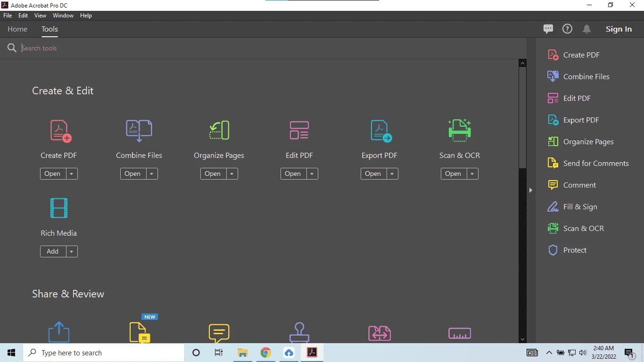The height and width of the screenshot is (362, 644).
Task: Select Combine Files in the right sidebar
Action: 578,77
